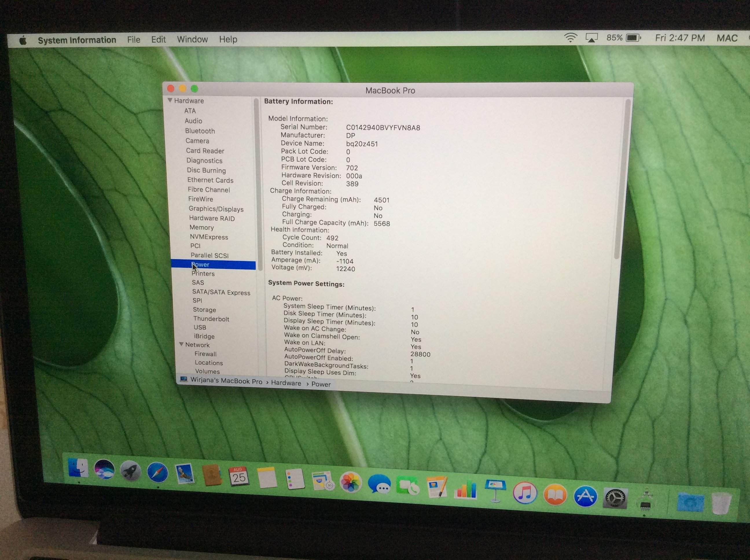Open the Window menu
This screenshot has height=560, width=750.
(x=192, y=39)
